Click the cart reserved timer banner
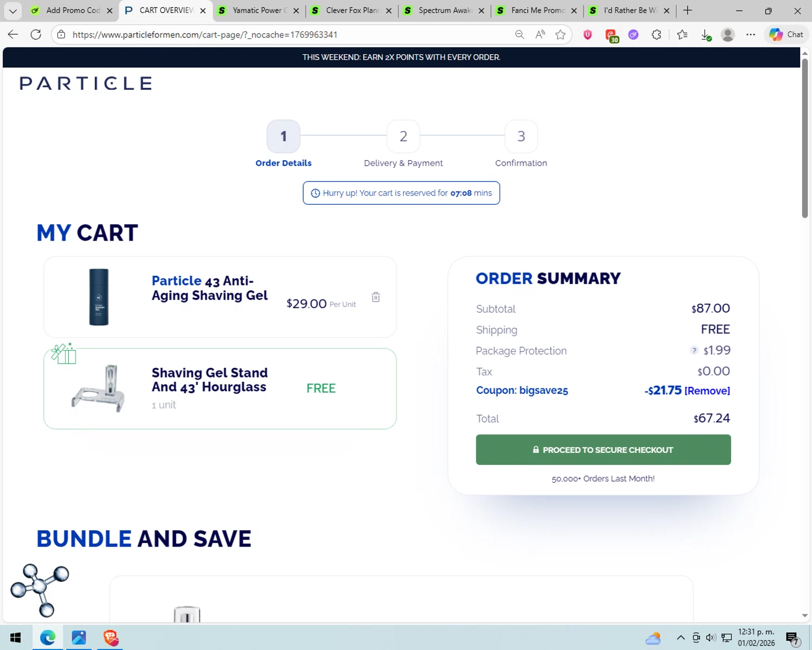812x650 pixels. (x=401, y=193)
